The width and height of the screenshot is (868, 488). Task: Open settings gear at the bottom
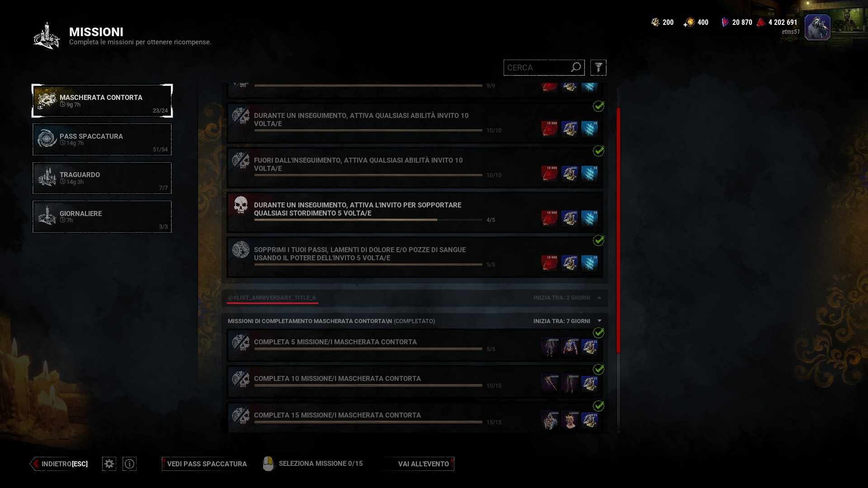tap(109, 464)
